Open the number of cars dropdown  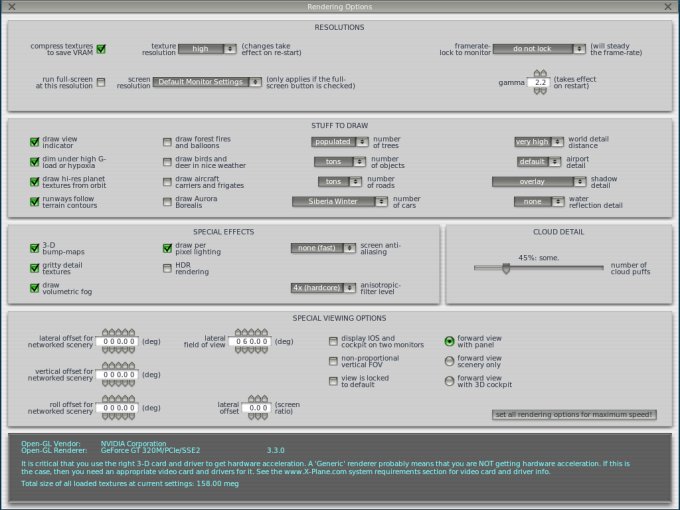pyautogui.click(x=340, y=202)
